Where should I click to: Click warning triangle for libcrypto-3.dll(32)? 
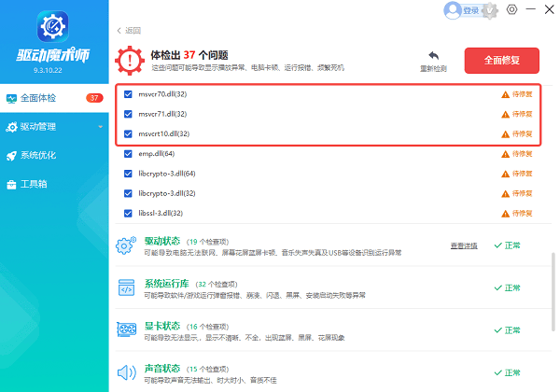[505, 194]
